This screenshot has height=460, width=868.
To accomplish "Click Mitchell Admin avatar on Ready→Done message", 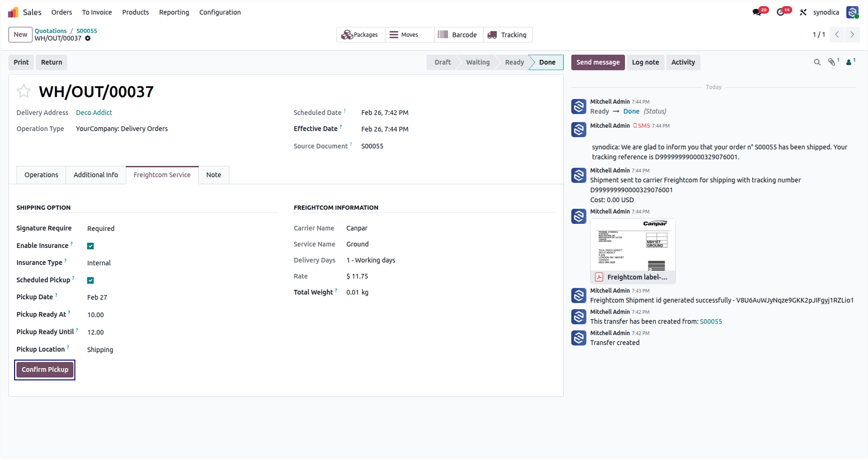I will (x=579, y=107).
